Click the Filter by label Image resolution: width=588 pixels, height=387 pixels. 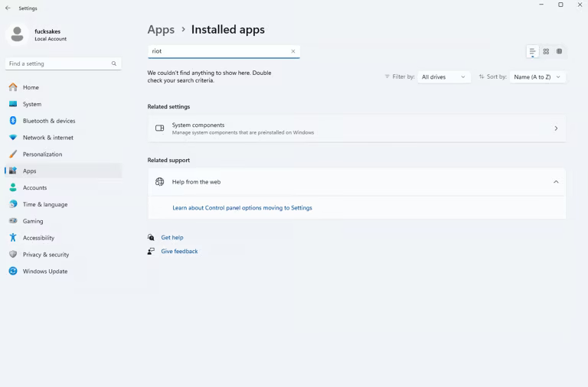click(403, 76)
